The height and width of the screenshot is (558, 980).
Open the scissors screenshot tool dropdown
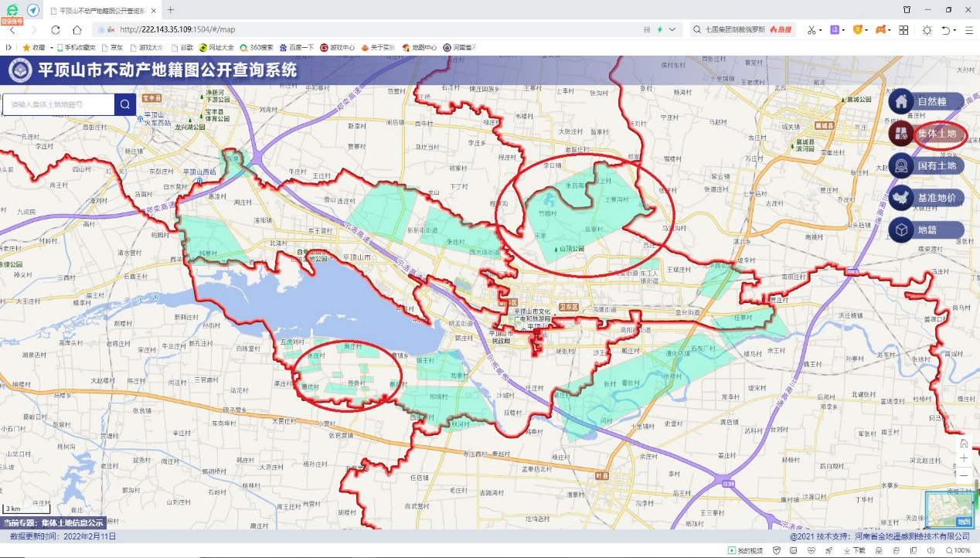820,29
